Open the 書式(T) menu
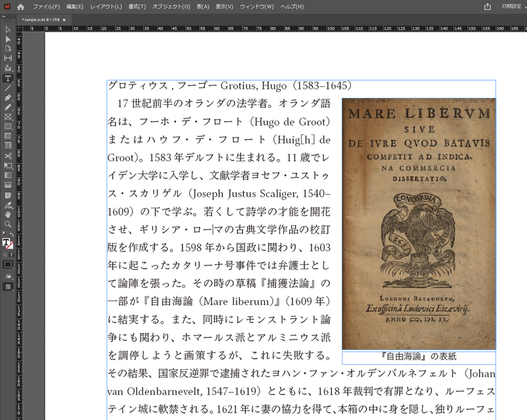Screen dimensions: 527x420 pos(137,7)
